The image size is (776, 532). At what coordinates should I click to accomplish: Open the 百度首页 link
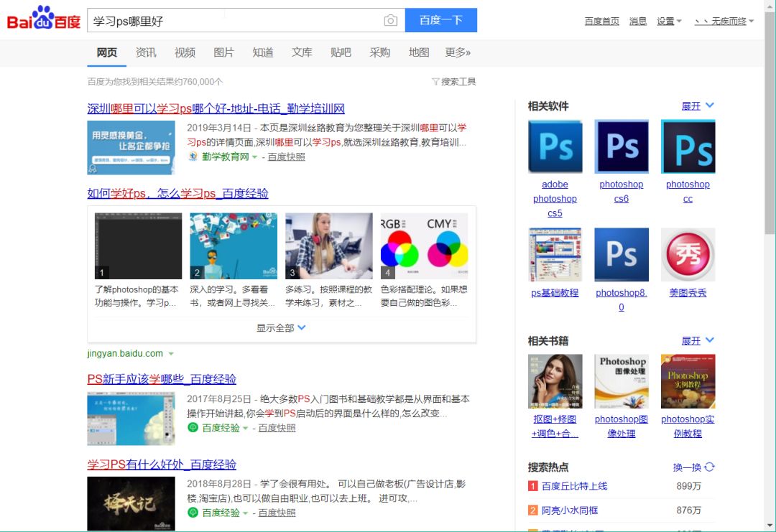click(x=602, y=22)
